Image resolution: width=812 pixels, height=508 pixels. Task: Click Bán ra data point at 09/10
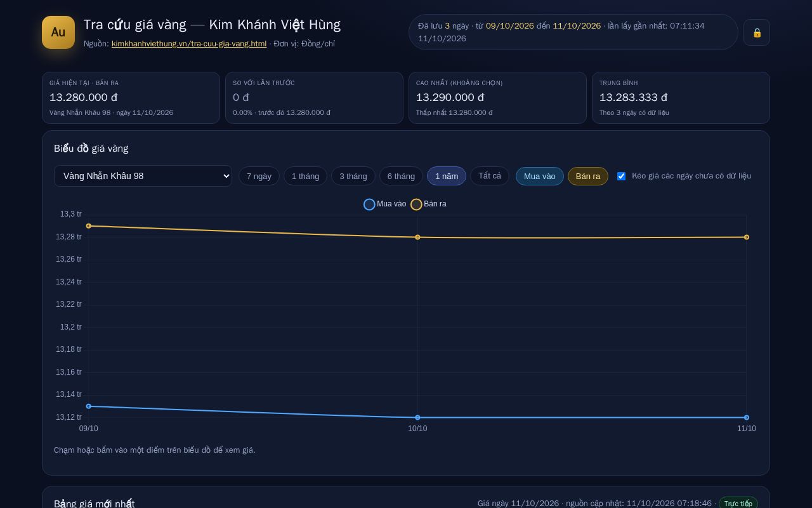pos(89,226)
